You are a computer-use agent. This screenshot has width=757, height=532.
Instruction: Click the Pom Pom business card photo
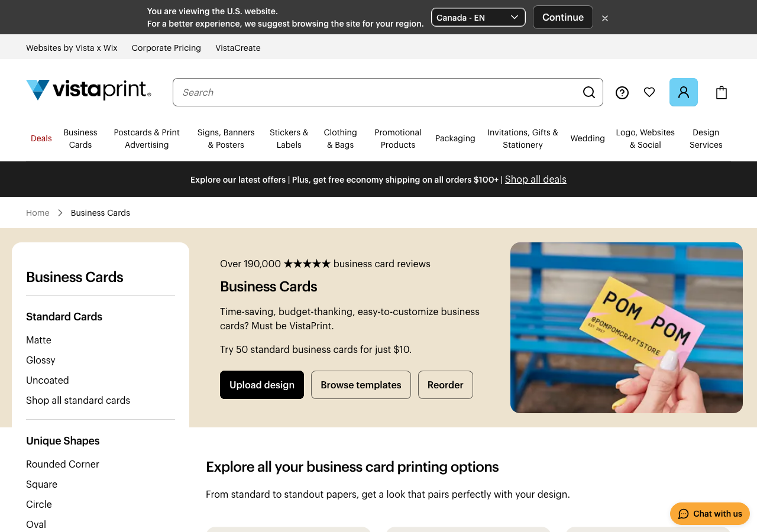pyautogui.click(x=626, y=327)
